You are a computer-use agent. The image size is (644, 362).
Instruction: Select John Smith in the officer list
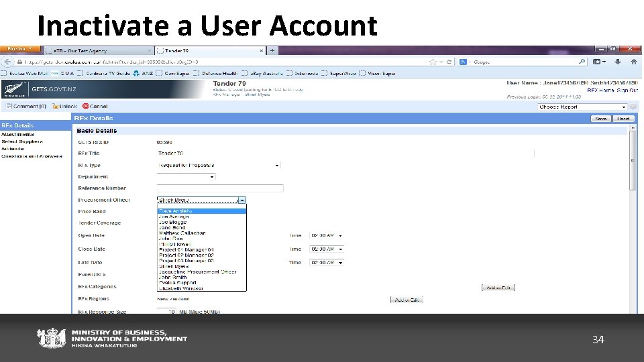[202, 277]
